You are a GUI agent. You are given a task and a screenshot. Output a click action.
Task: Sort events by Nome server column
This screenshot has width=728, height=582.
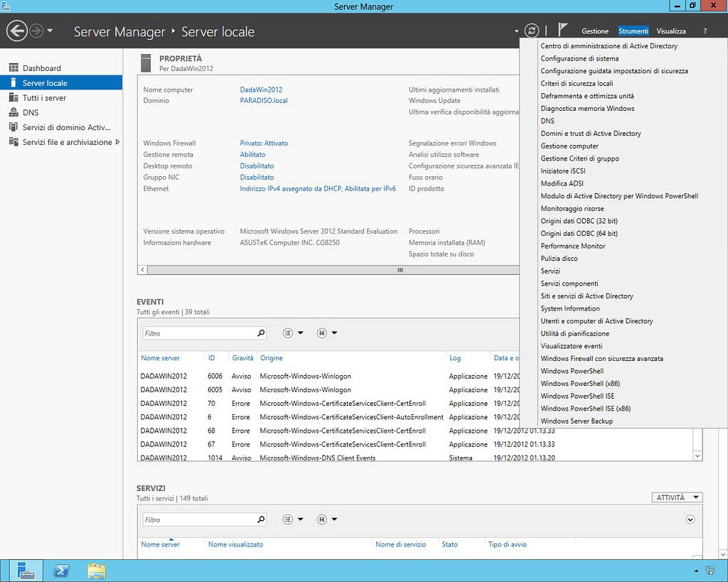160,358
